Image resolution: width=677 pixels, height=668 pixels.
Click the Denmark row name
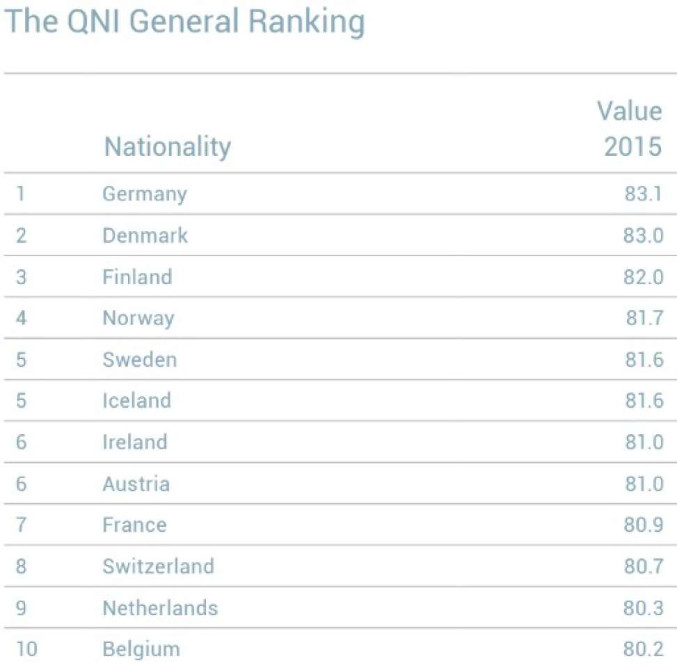[145, 235]
